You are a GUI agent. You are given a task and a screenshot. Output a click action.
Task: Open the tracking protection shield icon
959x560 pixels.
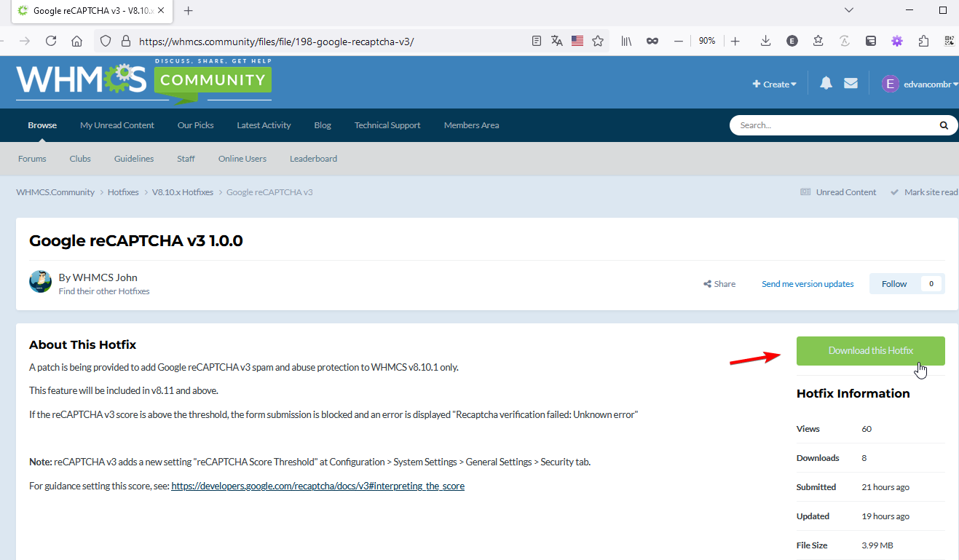(106, 42)
